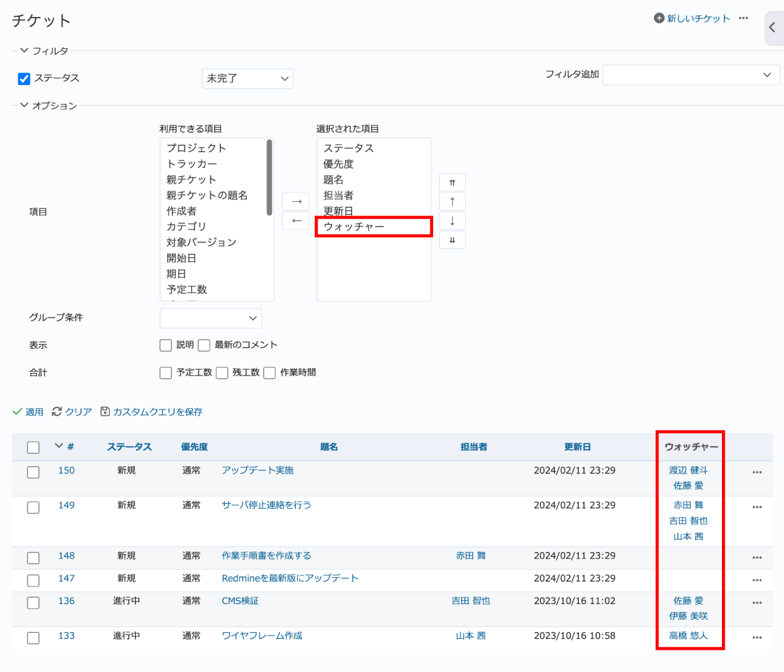Add selected field using right arrow button
The height and width of the screenshot is (672, 784).
[295, 201]
